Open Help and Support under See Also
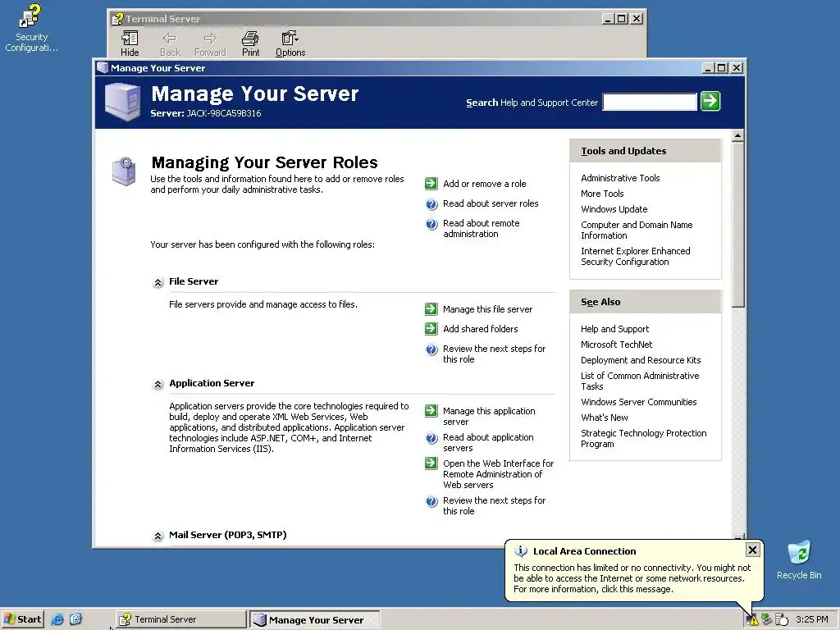This screenshot has height=630, width=840. click(x=614, y=329)
